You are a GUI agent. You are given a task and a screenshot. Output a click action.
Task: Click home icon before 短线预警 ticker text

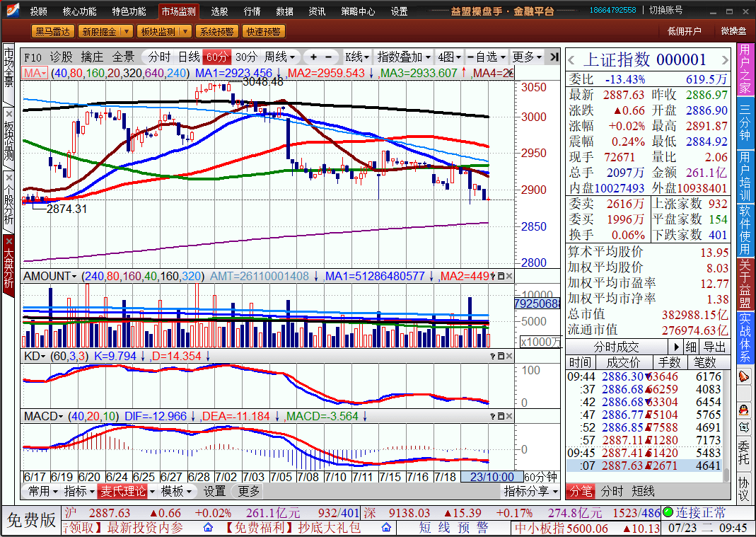point(387,528)
